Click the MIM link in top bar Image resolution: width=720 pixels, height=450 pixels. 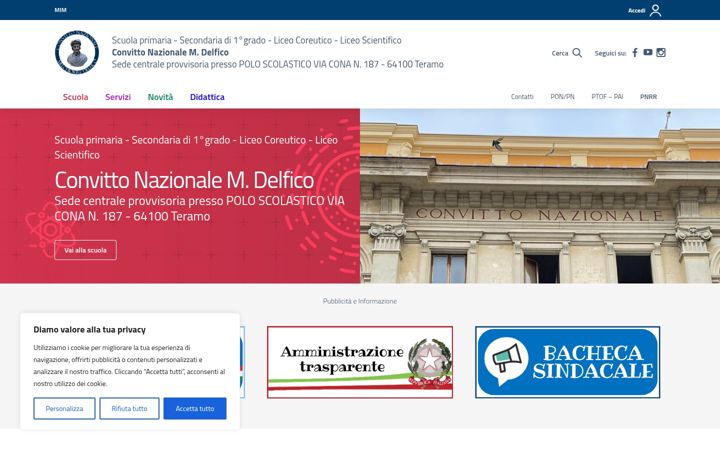[60, 10]
